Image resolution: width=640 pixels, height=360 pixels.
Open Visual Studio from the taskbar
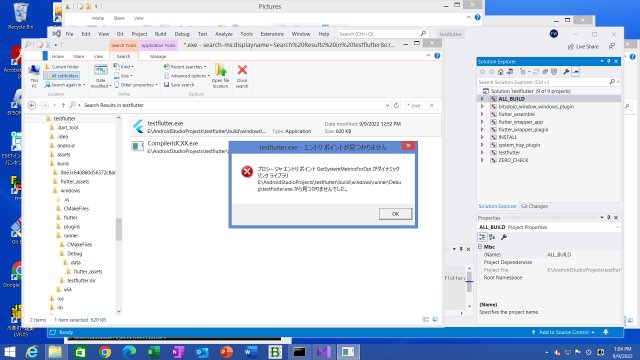pos(324,351)
